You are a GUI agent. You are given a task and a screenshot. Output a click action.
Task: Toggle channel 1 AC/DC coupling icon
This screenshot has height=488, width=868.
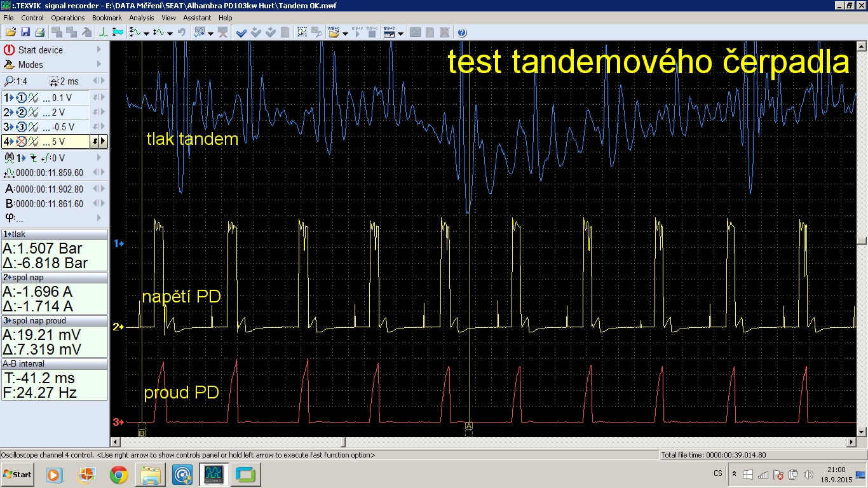34,98
